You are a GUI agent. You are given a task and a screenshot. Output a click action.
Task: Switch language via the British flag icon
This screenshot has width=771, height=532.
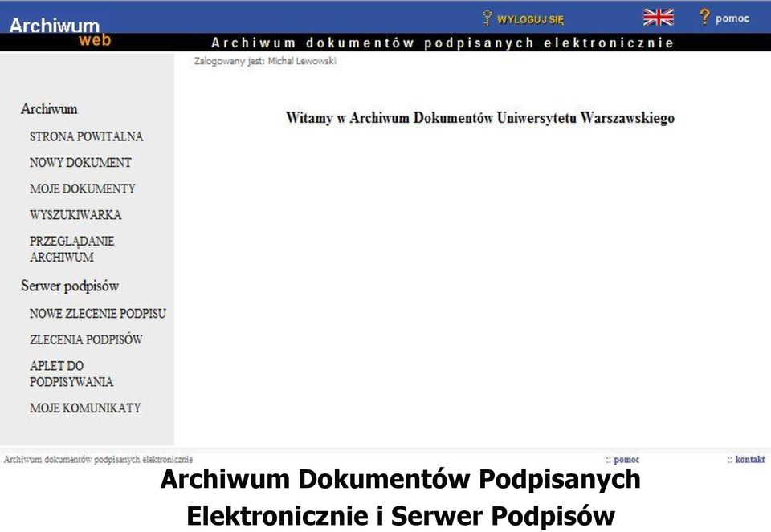click(x=659, y=17)
